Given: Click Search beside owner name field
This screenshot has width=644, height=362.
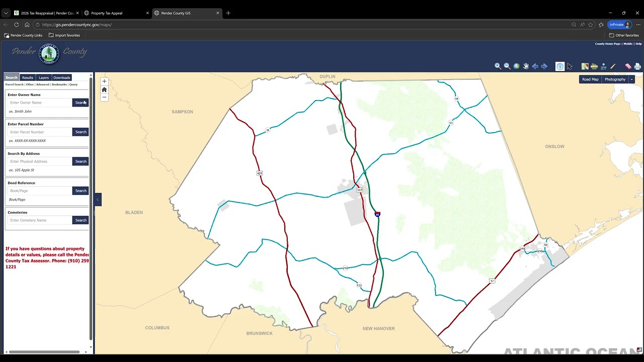Looking at the screenshot, I should click(80, 103).
